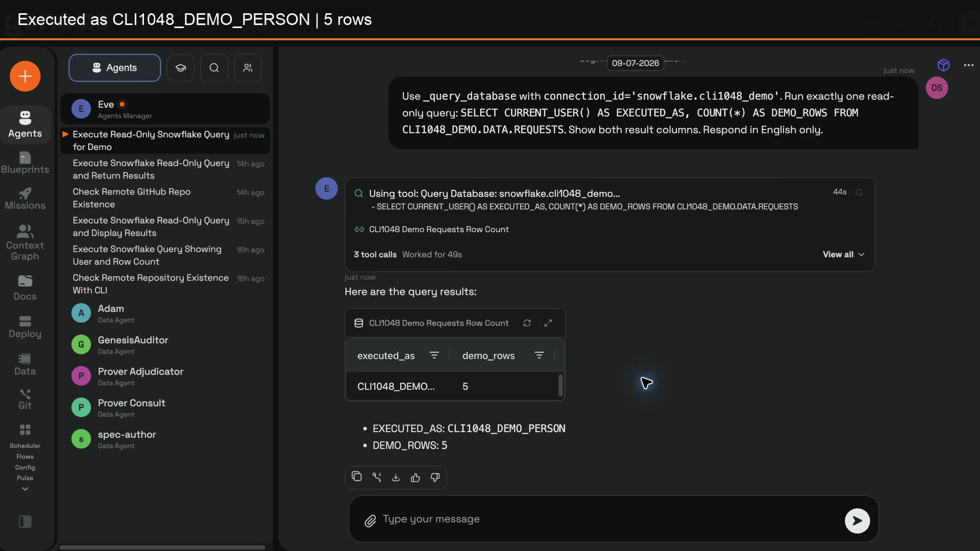
Task: Click the agents panel horizontal scrollbar
Action: (162, 547)
